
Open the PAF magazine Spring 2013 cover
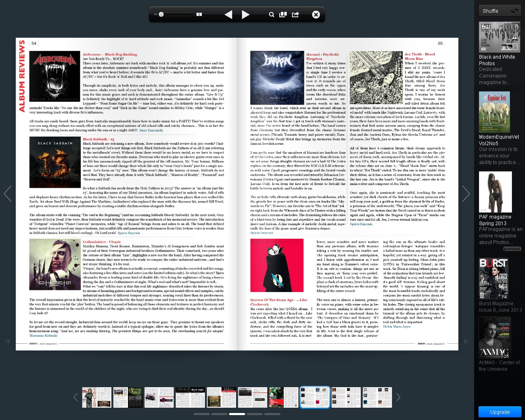(x=495, y=192)
